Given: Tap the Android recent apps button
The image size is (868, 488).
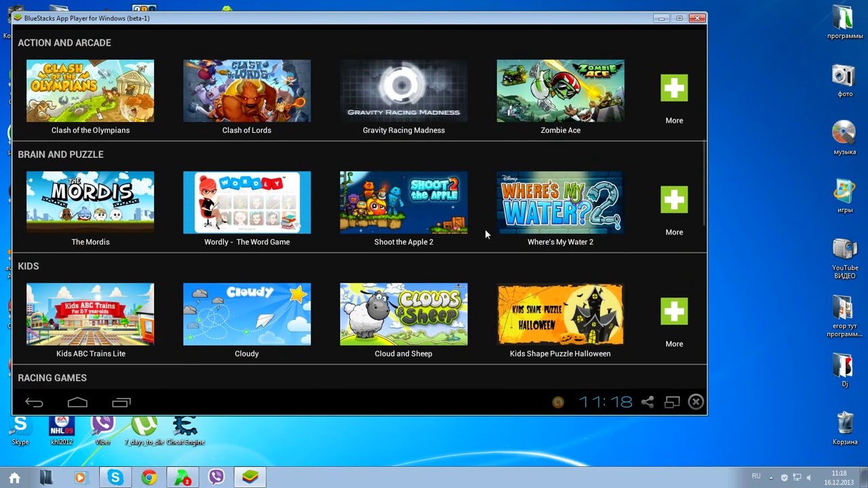Looking at the screenshot, I should point(121,403).
